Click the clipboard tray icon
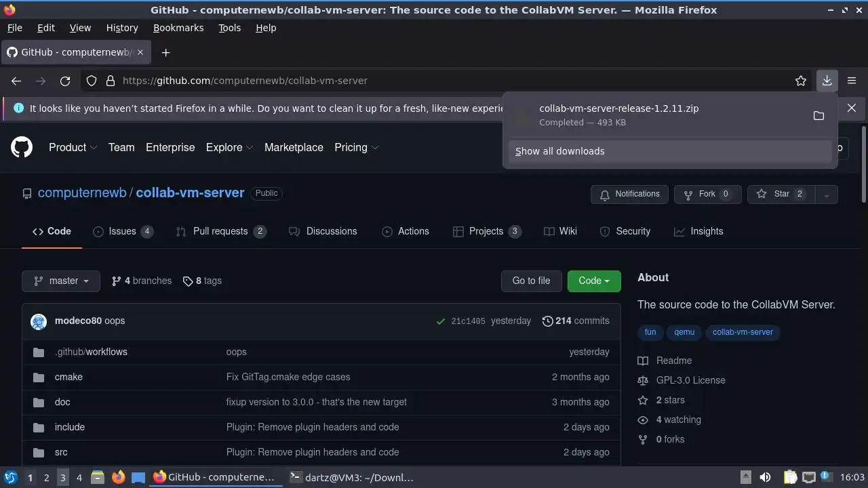This screenshot has width=868, height=488. [790, 477]
